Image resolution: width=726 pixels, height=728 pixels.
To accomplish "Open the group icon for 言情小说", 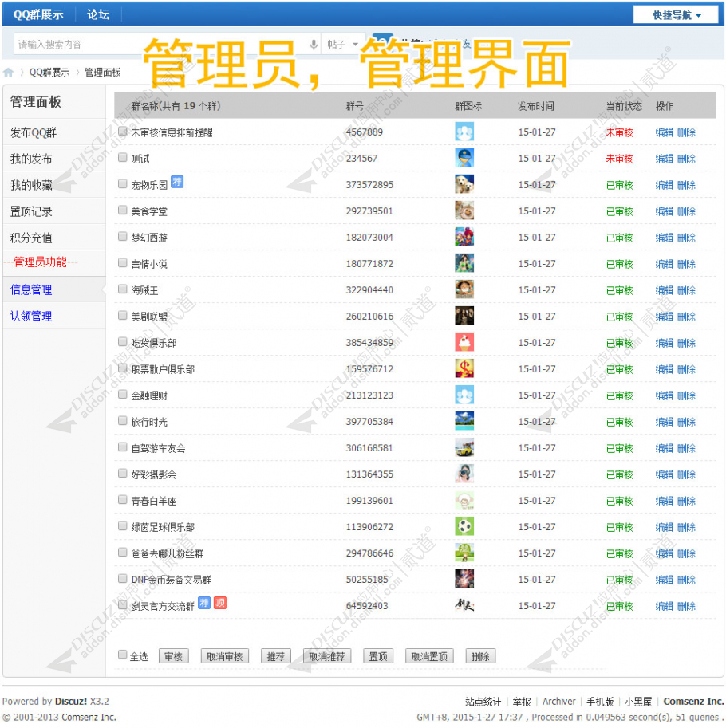I will (464, 263).
